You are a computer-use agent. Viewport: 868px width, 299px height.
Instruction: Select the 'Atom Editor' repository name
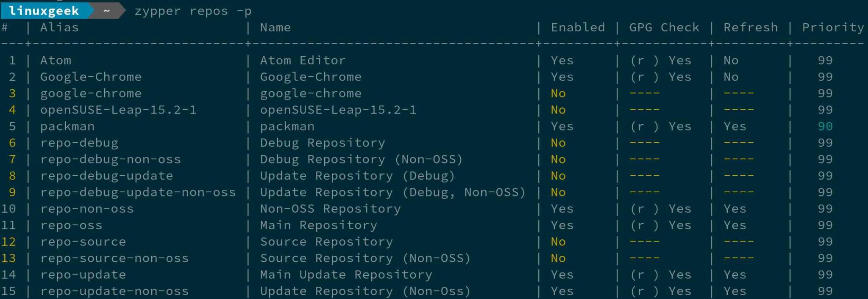(x=303, y=61)
